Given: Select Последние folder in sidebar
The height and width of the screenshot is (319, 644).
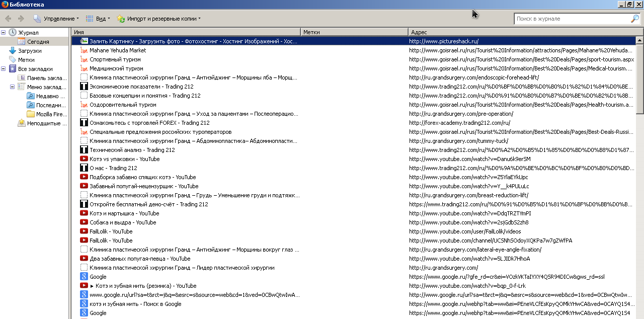Looking at the screenshot, I should (x=51, y=105).
